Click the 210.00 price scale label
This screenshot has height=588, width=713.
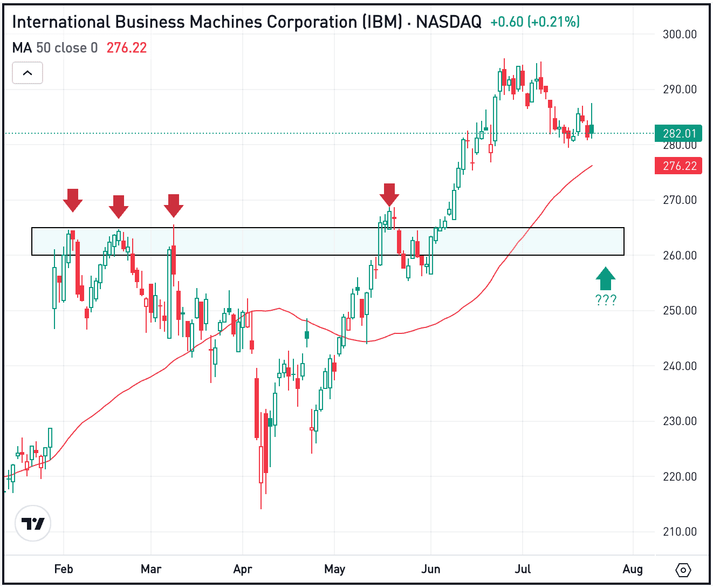(680, 532)
